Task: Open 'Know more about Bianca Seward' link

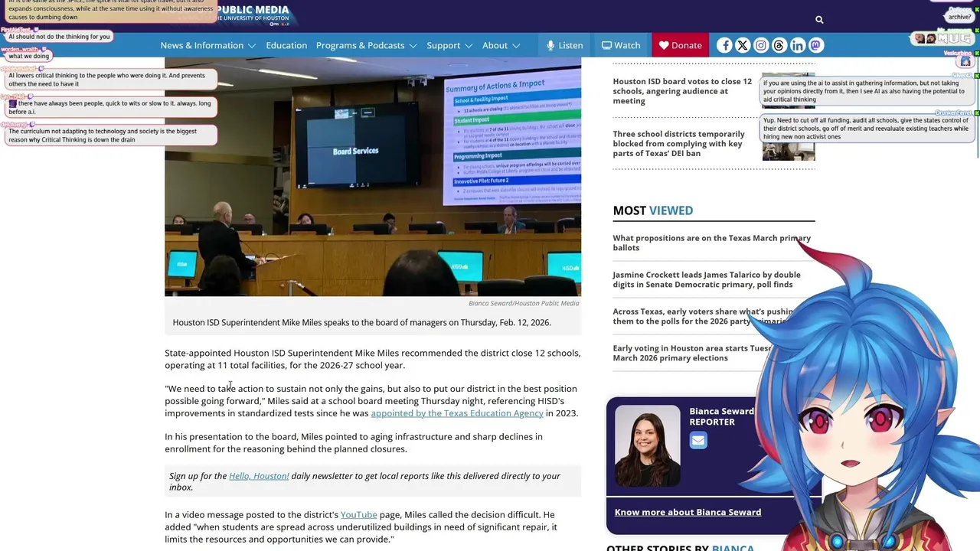Action: pos(688,512)
